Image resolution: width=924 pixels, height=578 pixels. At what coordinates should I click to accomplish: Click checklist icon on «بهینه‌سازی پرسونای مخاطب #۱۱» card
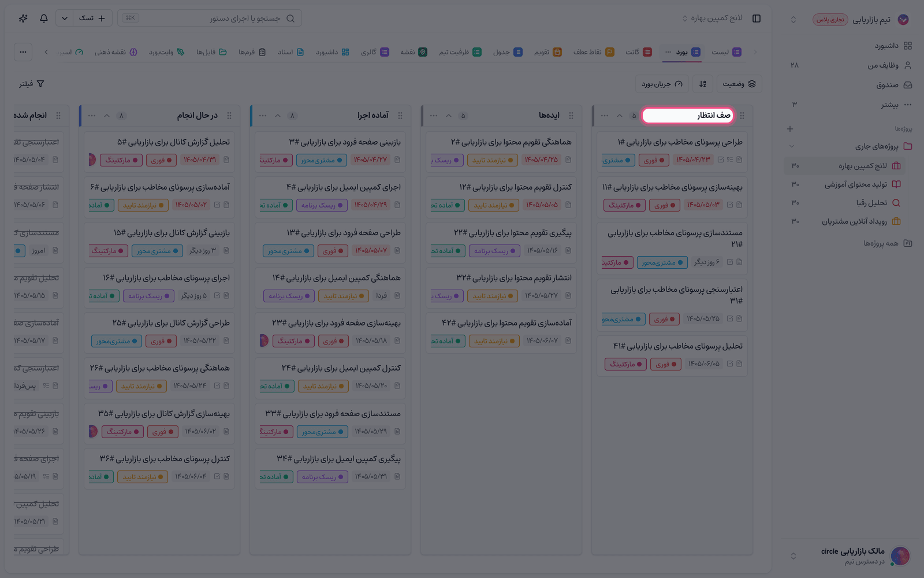[730, 205]
